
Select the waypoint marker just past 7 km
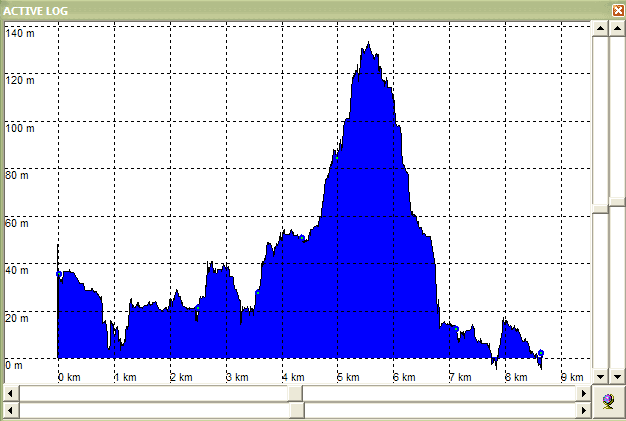456,329
